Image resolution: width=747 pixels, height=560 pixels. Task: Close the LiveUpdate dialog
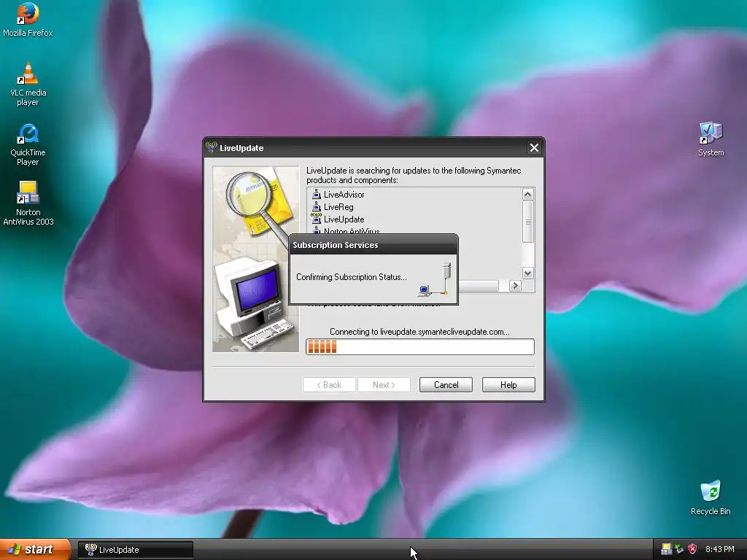[534, 147]
